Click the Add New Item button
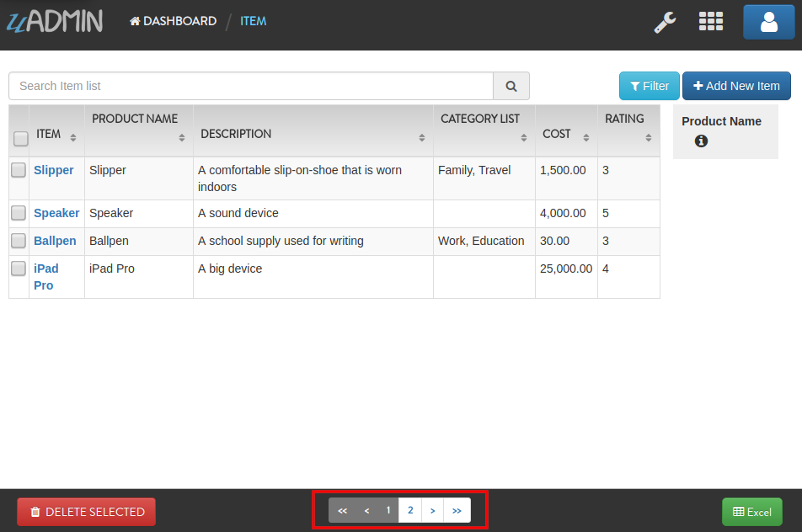Viewport: 802px width, 532px height. (x=736, y=86)
